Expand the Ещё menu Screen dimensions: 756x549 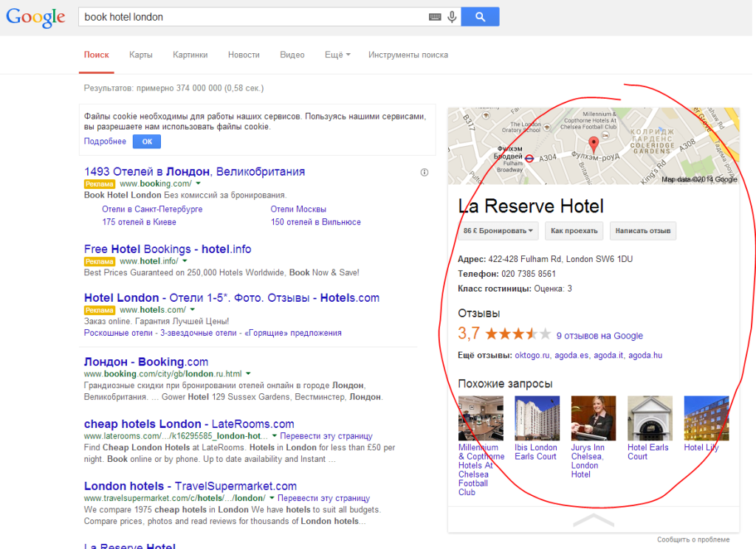coord(337,55)
